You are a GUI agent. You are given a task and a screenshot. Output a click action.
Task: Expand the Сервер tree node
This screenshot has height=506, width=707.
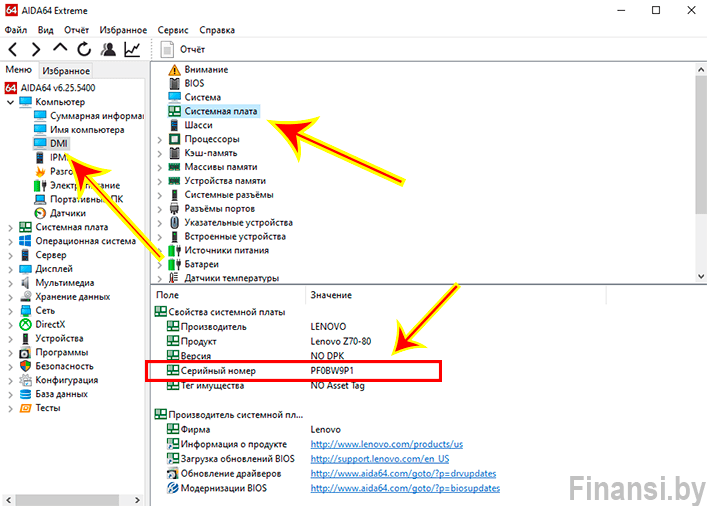10,256
